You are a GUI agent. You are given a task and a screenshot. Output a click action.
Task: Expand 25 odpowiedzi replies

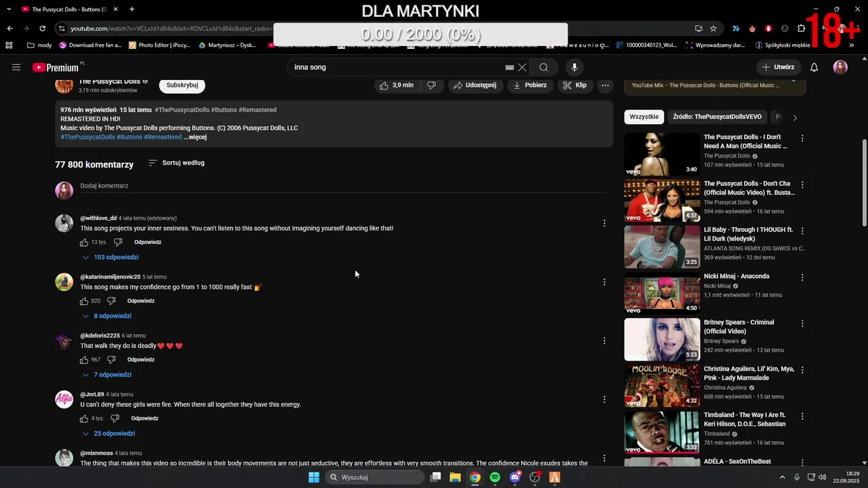(x=109, y=434)
